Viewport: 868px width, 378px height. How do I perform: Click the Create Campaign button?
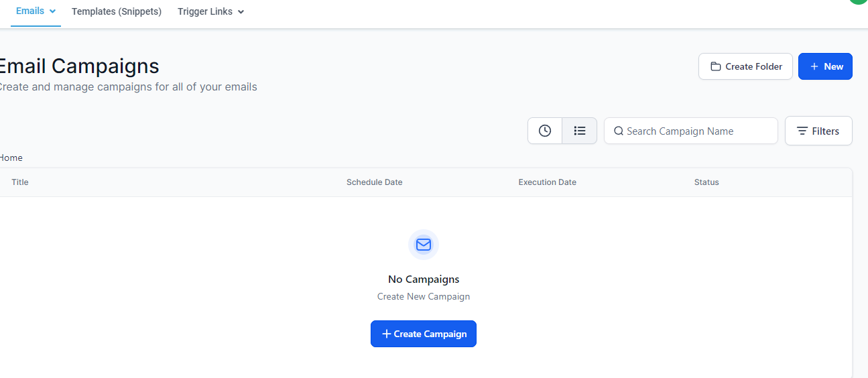(x=424, y=334)
